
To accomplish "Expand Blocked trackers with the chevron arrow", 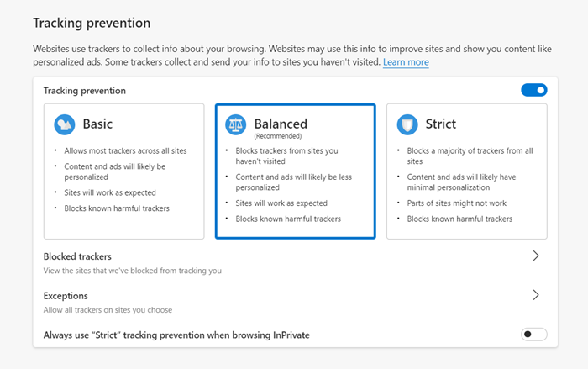I will (x=536, y=256).
